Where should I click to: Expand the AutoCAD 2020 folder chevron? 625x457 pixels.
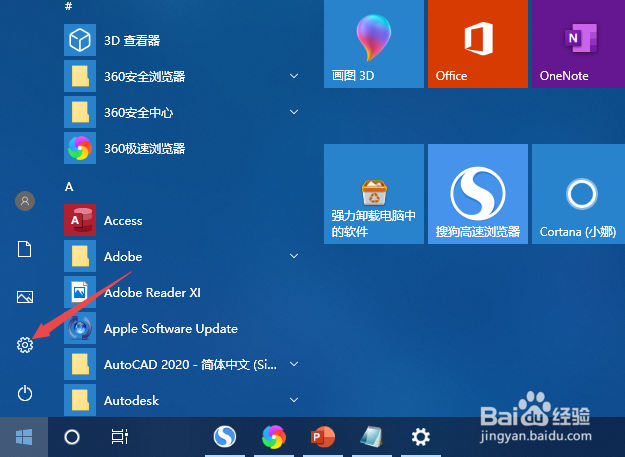294,364
